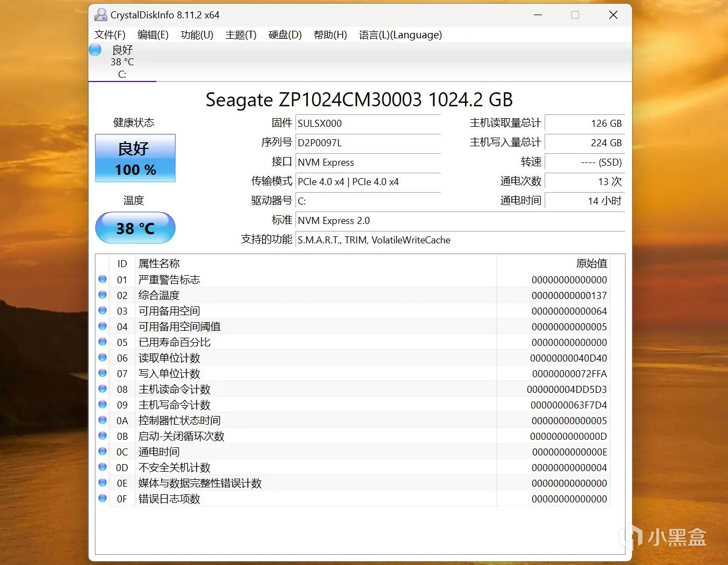Click the status dot for 0E 媒体与数据完整性错误计数
The height and width of the screenshot is (565, 728).
tap(102, 483)
